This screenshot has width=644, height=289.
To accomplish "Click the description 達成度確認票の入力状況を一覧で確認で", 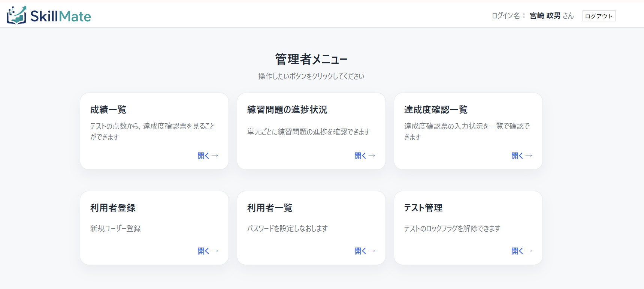I will pos(467,126).
